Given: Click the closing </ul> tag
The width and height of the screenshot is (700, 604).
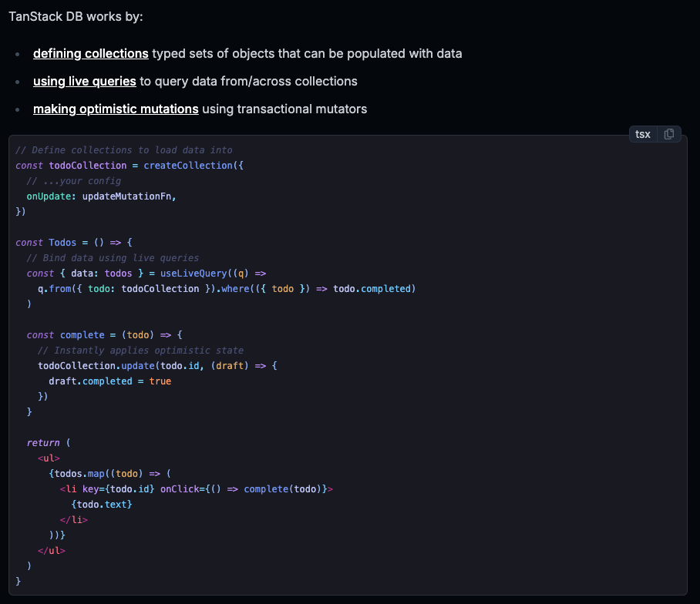Looking at the screenshot, I should [x=52, y=551].
